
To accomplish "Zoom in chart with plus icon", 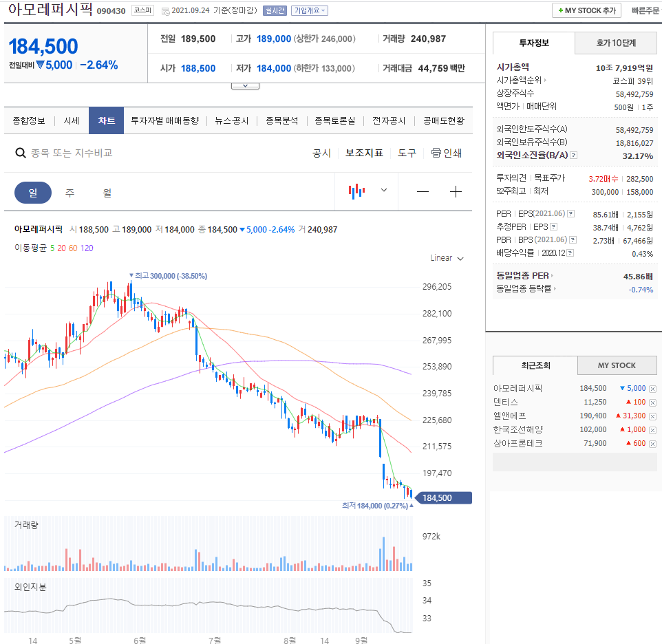I will [456, 191].
